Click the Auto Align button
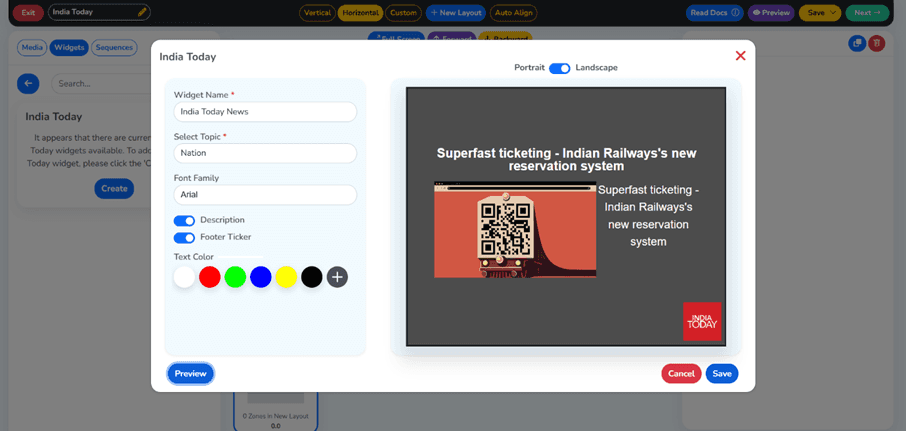This screenshot has height=431, width=906. [514, 13]
